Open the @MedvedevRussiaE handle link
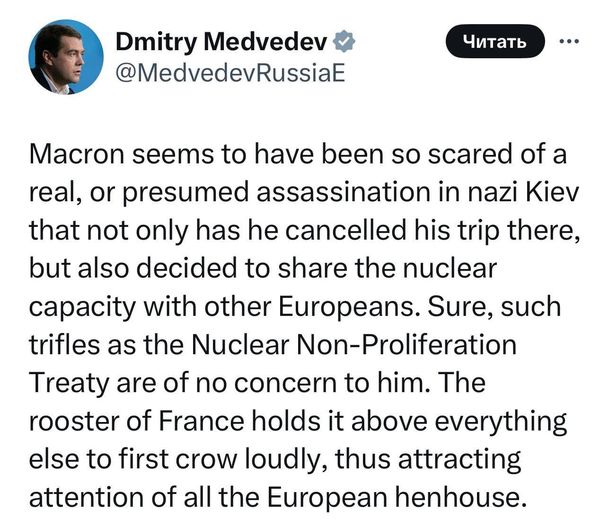The image size is (600, 529). [230, 73]
